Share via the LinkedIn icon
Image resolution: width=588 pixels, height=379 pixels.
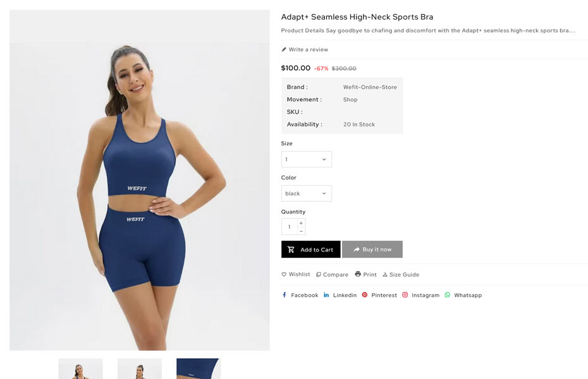click(326, 295)
